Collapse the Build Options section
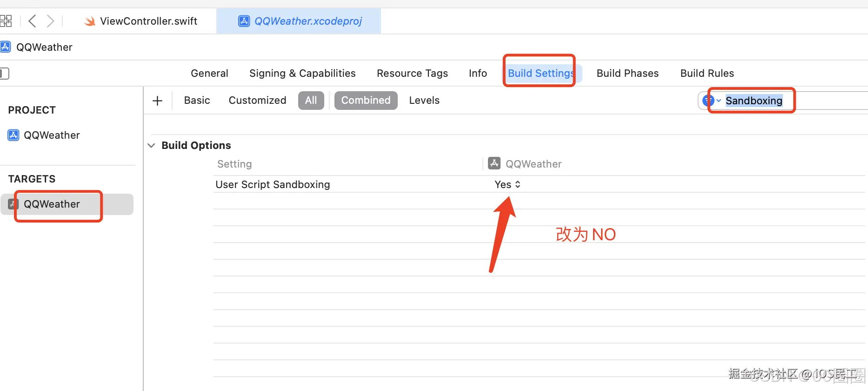 (x=151, y=146)
